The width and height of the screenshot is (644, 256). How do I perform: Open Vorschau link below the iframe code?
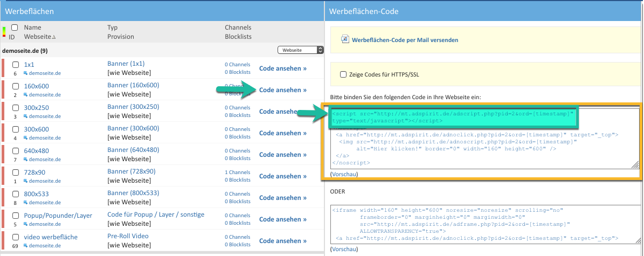coord(344,250)
